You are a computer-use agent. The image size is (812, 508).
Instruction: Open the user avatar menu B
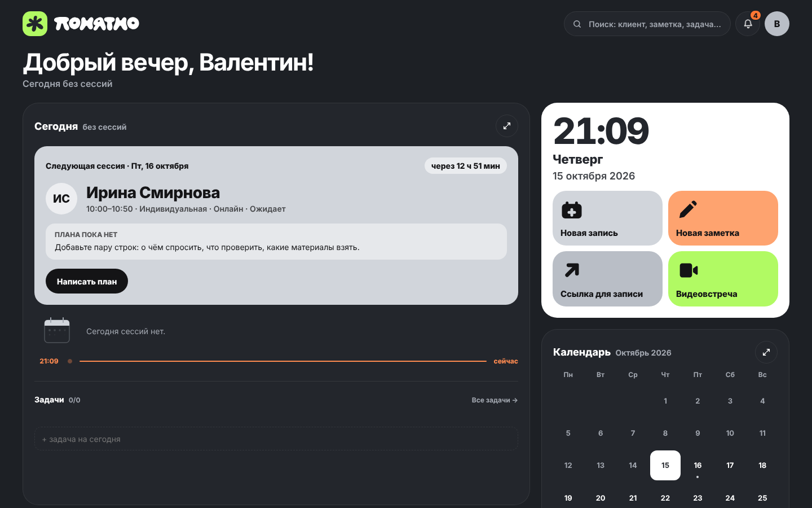(777, 24)
